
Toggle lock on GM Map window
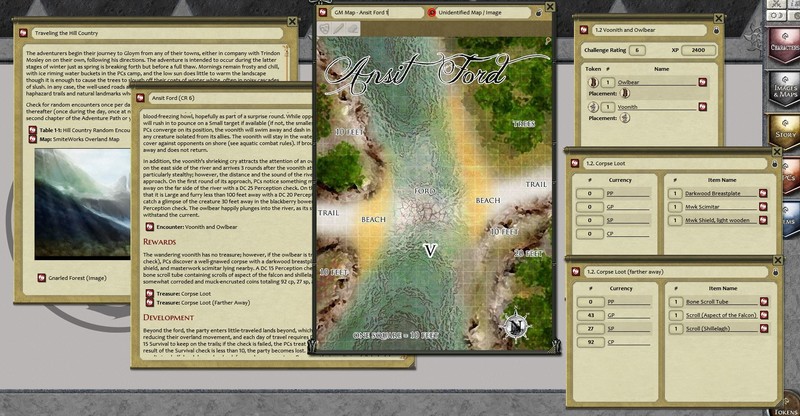(539, 13)
